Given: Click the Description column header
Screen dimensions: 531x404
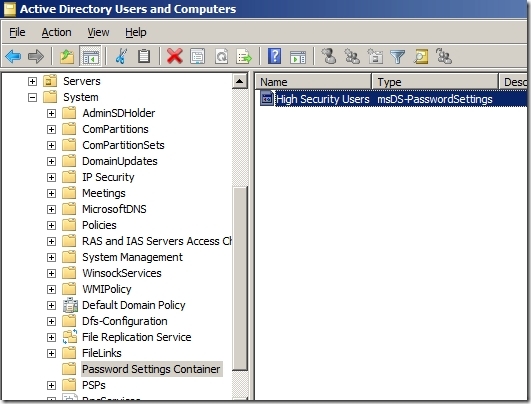Looking at the screenshot, I should (x=513, y=82).
